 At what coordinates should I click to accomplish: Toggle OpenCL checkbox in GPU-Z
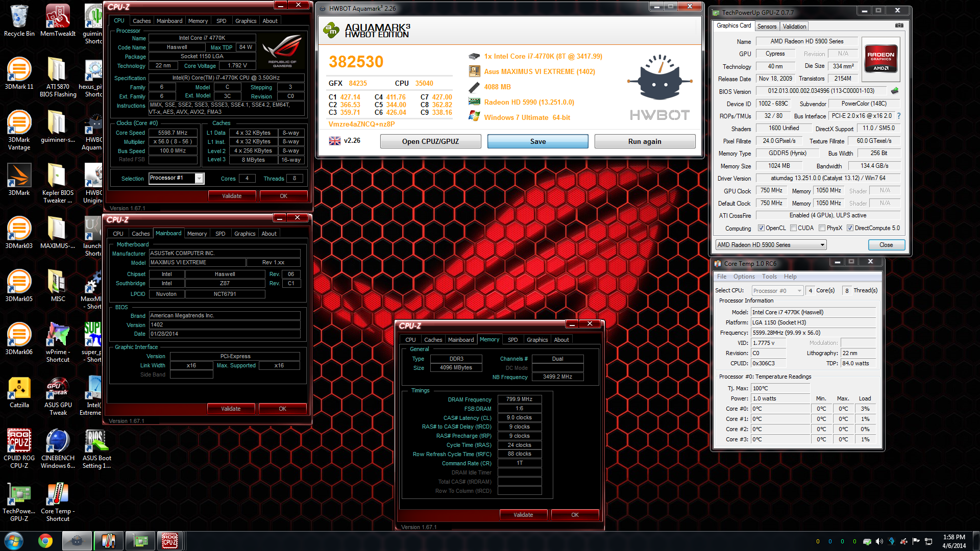tap(761, 228)
